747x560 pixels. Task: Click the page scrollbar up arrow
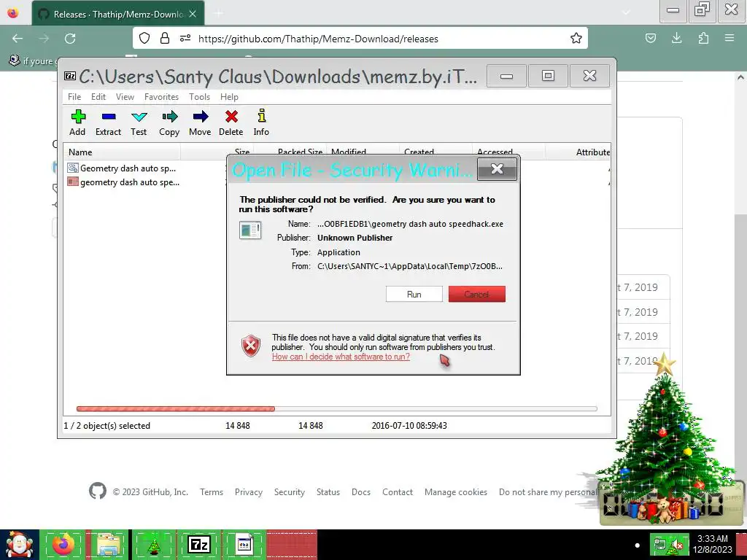pyautogui.click(x=740, y=77)
